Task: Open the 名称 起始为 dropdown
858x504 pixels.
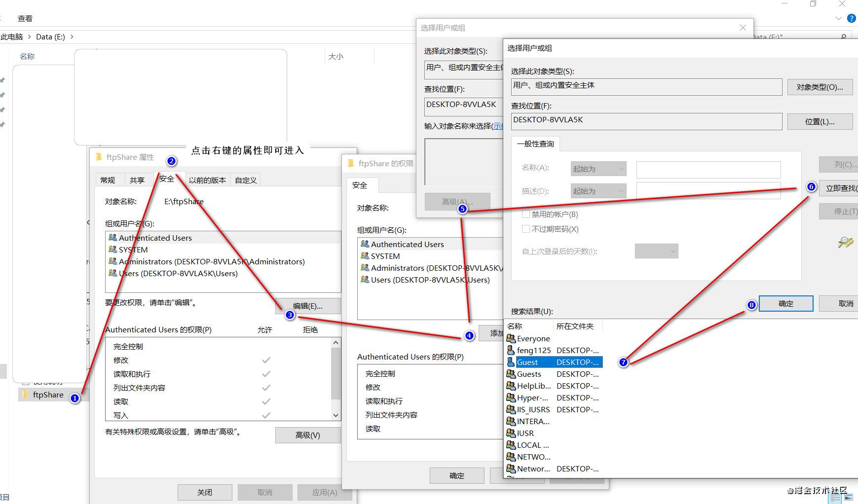Action: [x=598, y=169]
